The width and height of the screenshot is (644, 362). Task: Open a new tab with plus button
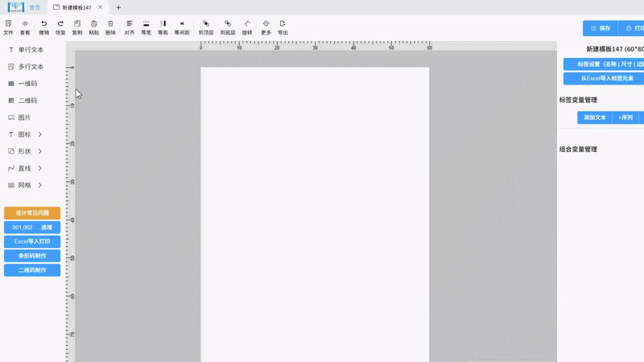[x=118, y=7]
